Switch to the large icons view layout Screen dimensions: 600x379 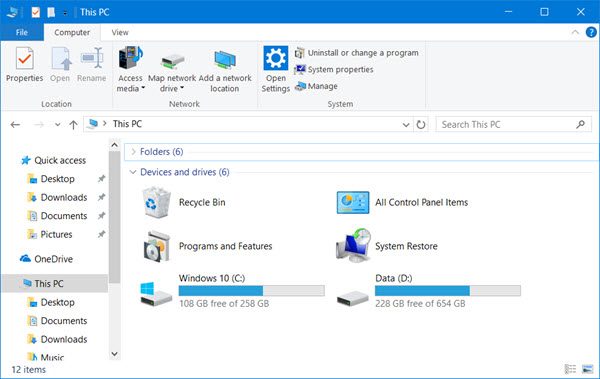pyautogui.click(x=587, y=369)
